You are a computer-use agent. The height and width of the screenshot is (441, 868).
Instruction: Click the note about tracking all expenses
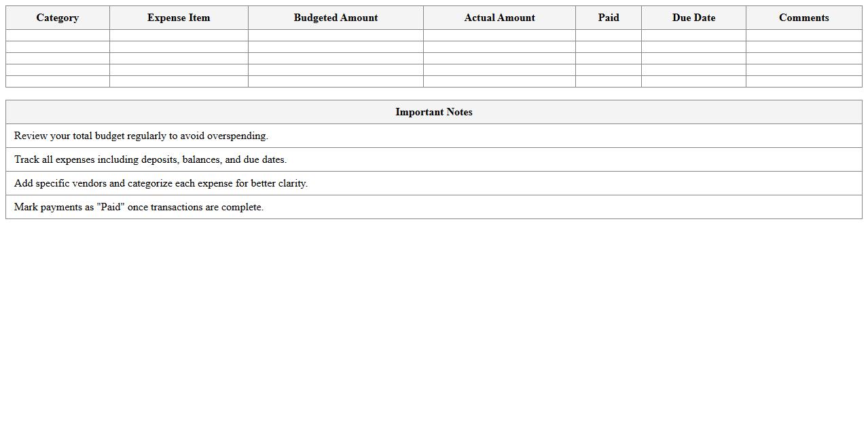click(x=150, y=159)
